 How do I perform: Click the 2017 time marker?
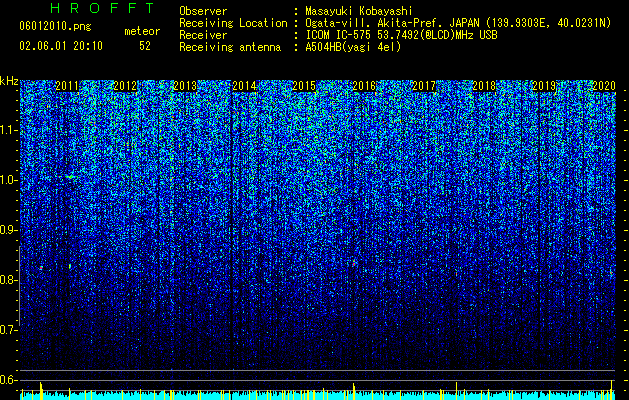coord(424,86)
